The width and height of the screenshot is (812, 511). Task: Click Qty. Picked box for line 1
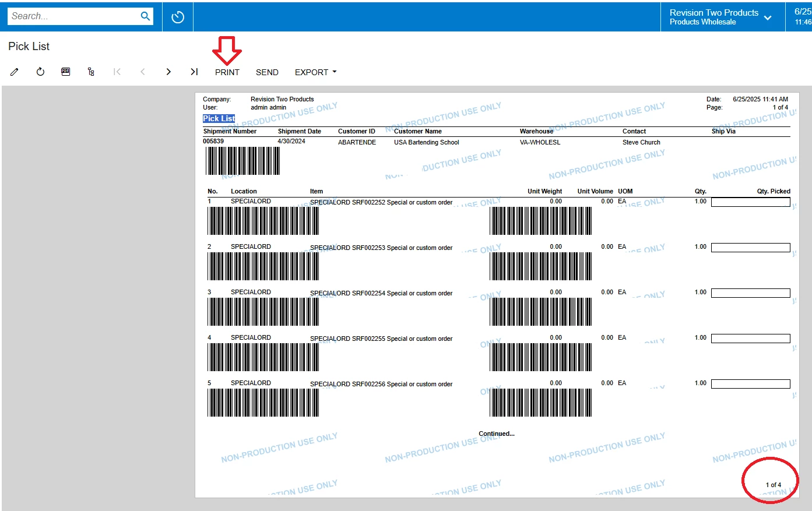point(751,202)
